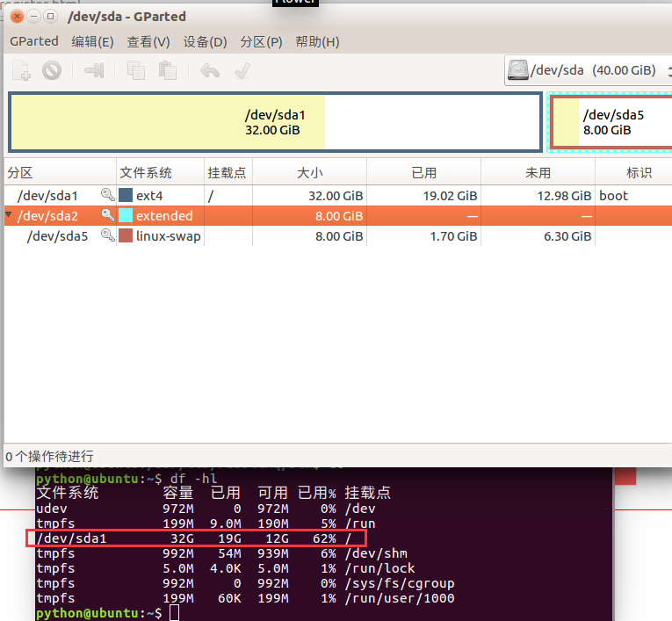Click the terminal's /dev/sda1 df line
The image size is (672, 621).
click(196, 538)
